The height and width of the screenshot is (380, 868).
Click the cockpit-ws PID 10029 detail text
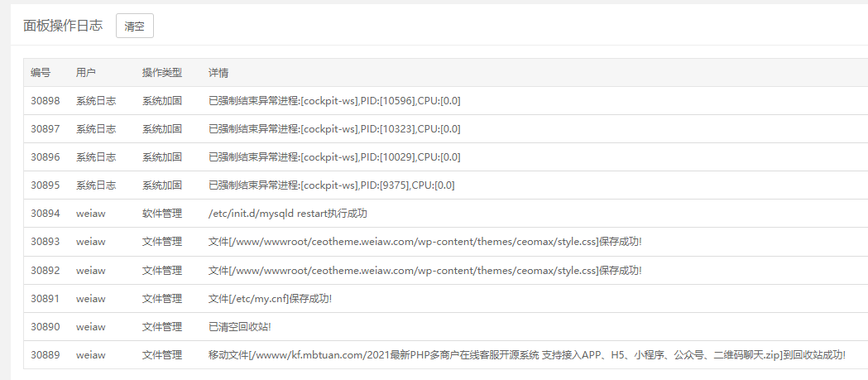click(334, 156)
